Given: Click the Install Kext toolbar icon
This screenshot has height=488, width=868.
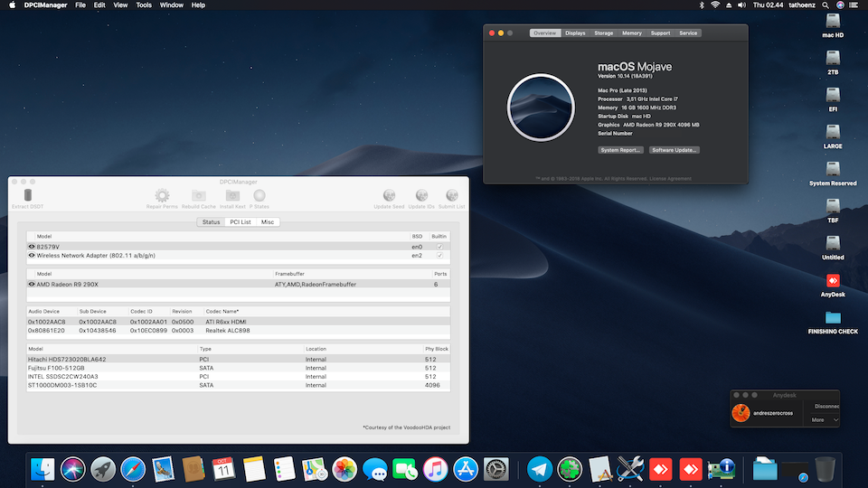Looking at the screenshot, I should (x=232, y=195).
